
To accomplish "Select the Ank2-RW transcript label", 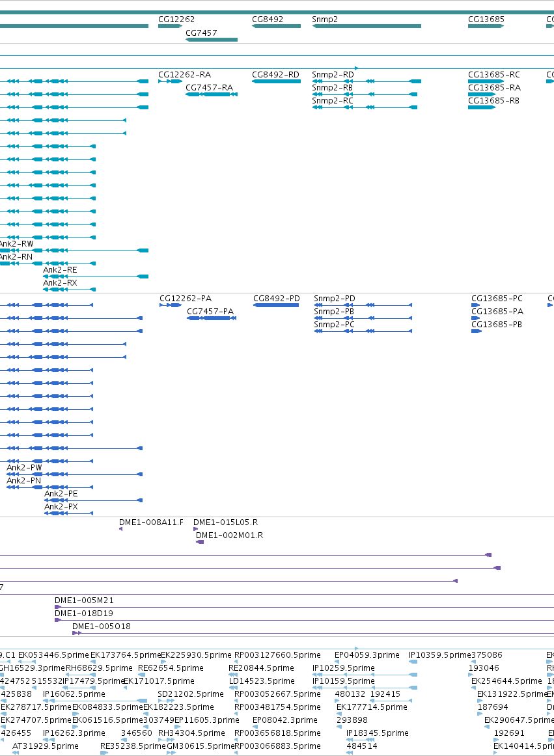I will pyautogui.click(x=16, y=244).
